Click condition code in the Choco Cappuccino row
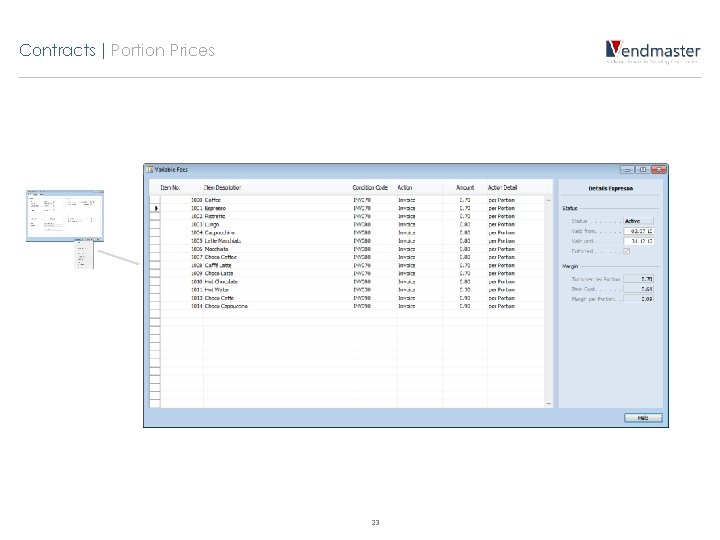 click(x=362, y=306)
